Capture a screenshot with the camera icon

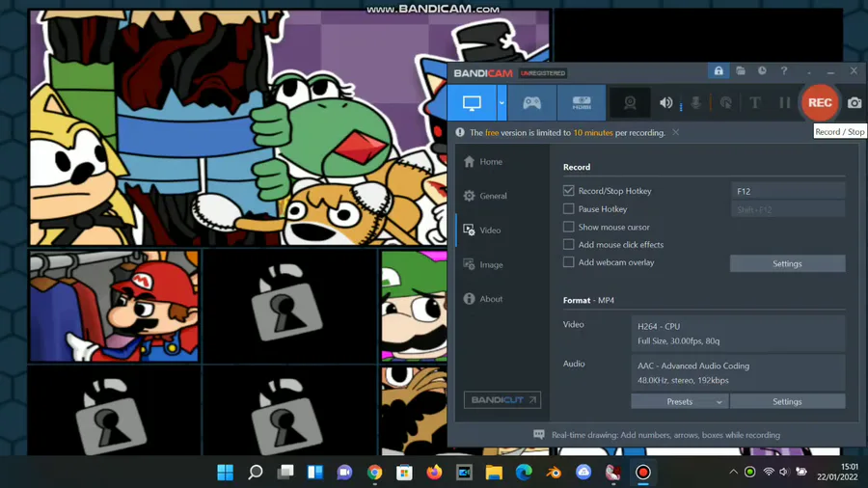(x=854, y=103)
